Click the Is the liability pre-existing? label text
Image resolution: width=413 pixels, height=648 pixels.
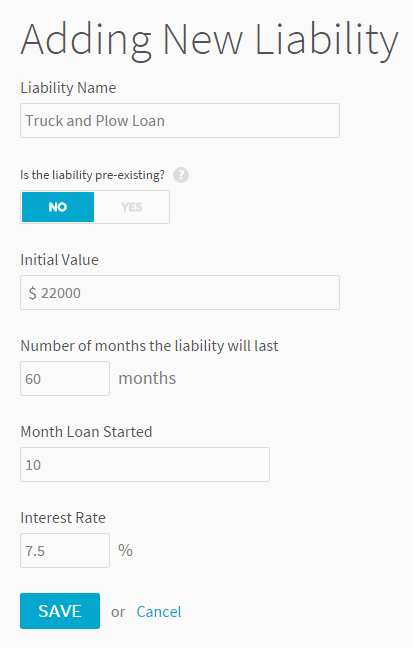tap(93, 175)
